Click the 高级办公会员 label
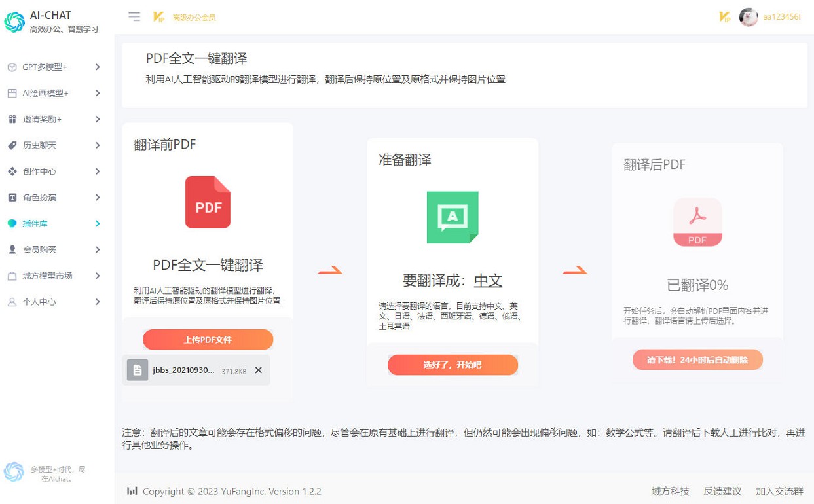The width and height of the screenshot is (814, 504). coord(194,18)
